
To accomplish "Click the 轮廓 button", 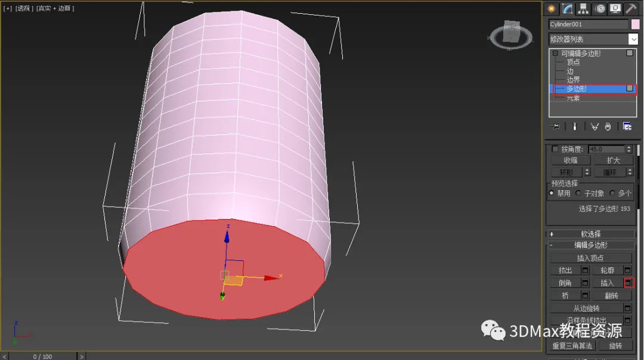I will pyautogui.click(x=608, y=270).
